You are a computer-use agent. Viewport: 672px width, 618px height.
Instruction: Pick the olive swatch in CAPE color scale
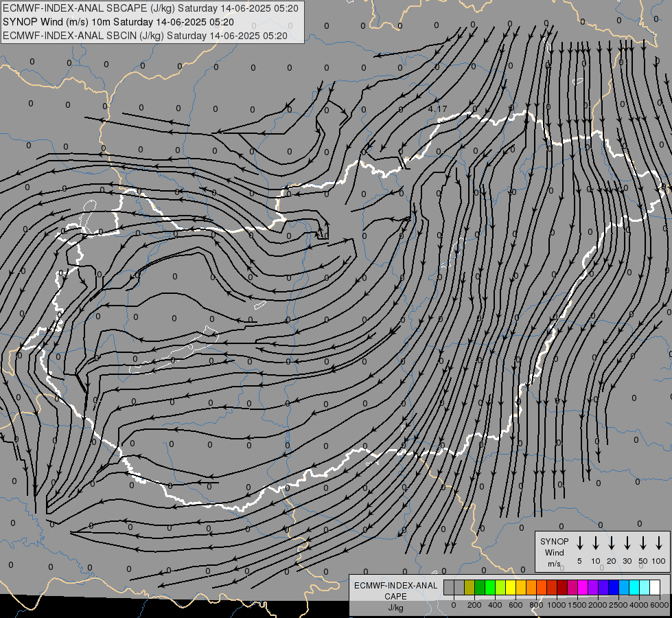470,587
